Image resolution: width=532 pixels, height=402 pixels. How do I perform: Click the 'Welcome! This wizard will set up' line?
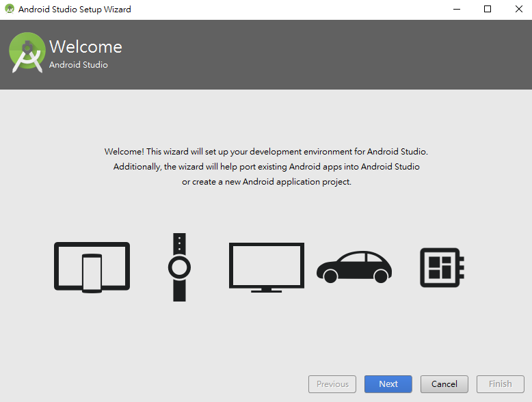click(266, 152)
